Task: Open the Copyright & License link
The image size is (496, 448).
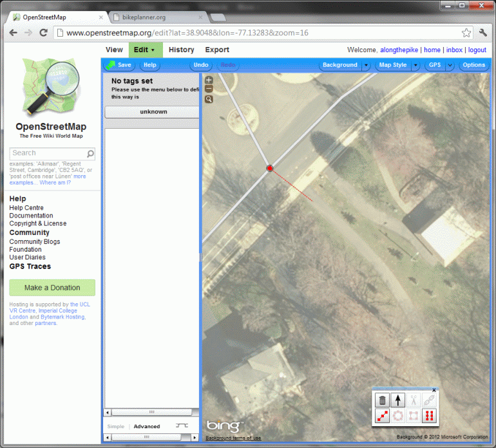Action: pyautogui.click(x=38, y=223)
